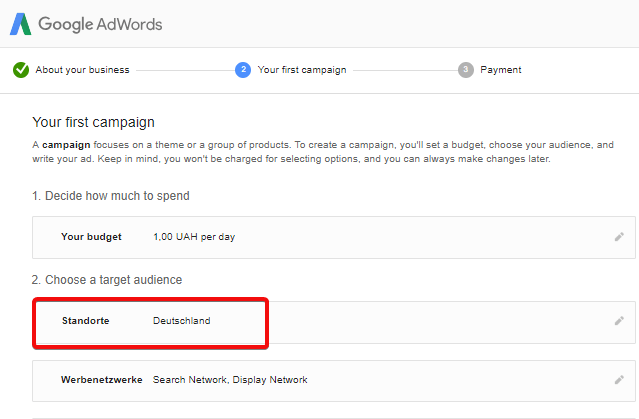
Task: Click the step 2 circle icon
Action: click(x=243, y=70)
